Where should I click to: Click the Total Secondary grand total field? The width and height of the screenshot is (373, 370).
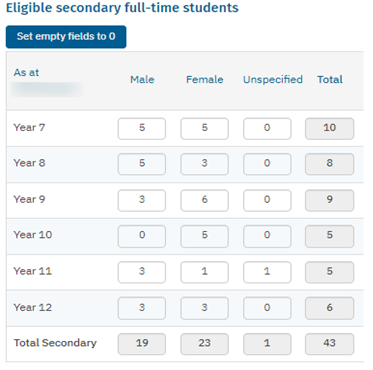(329, 344)
